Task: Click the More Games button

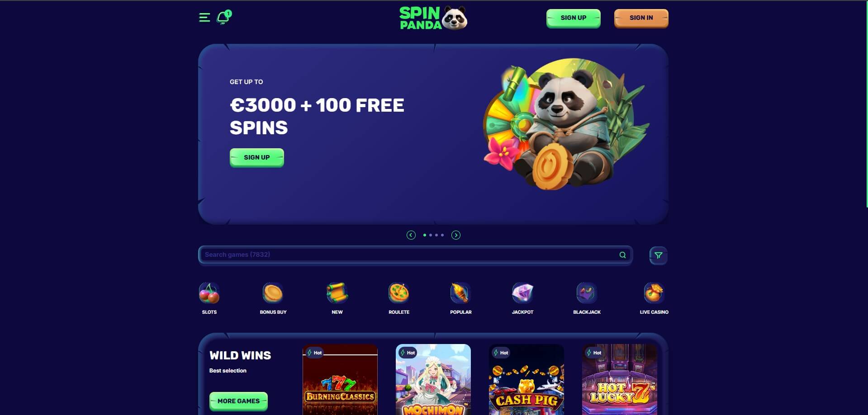Action: point(238,401)
